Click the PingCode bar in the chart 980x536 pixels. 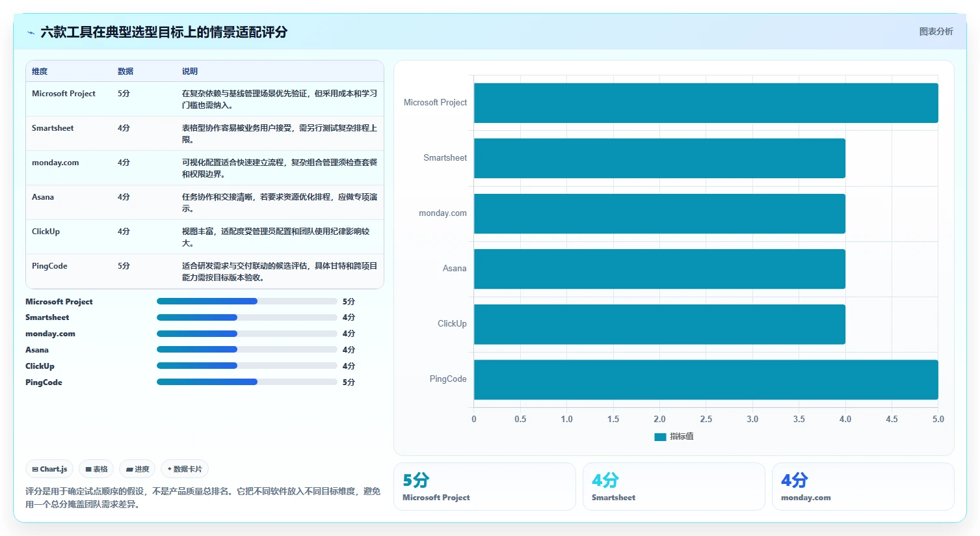tap(706, 379)
